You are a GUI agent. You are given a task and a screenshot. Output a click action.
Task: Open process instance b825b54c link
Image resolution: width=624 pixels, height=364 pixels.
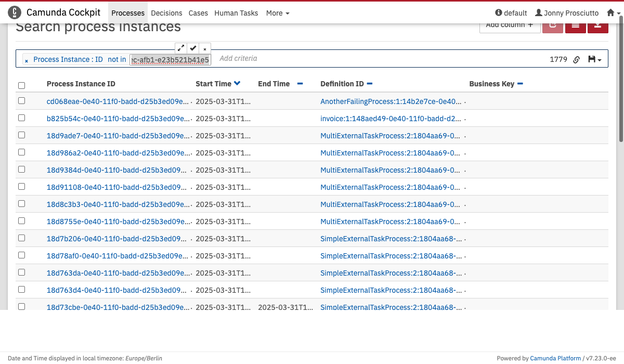118,119
